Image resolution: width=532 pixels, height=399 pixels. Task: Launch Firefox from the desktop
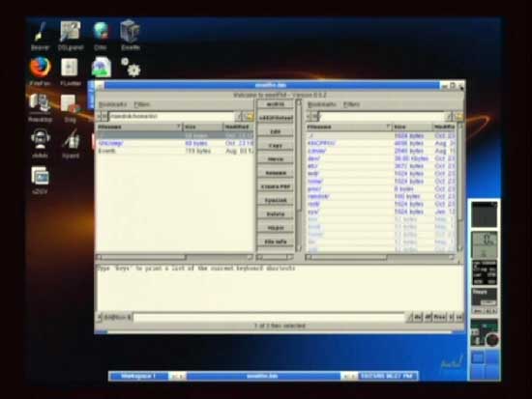tap(40, 71)
